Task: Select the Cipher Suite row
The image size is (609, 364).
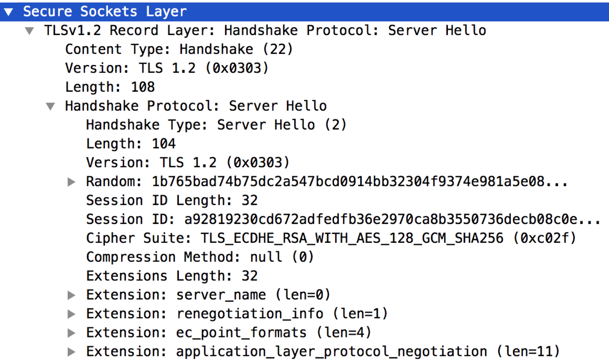Action: (x=331, y=238)
